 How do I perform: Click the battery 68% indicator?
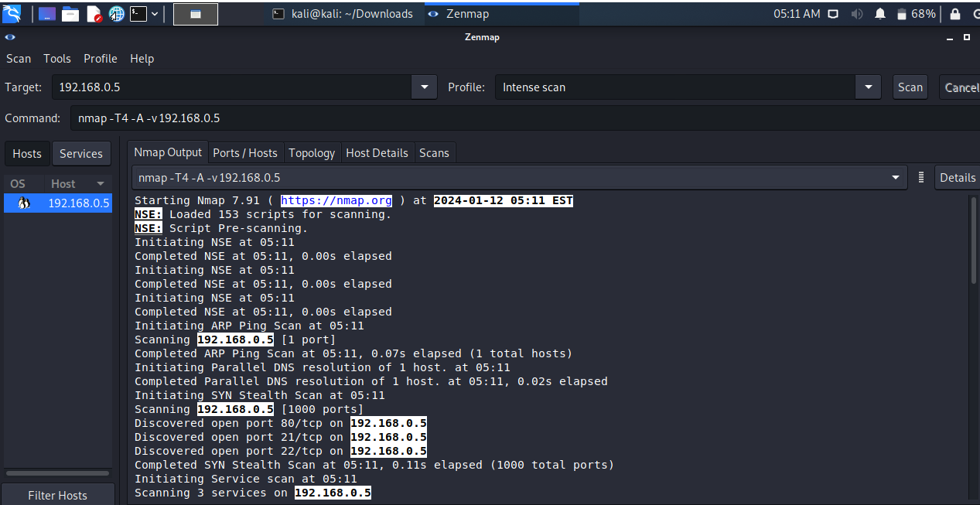point(916,14)
